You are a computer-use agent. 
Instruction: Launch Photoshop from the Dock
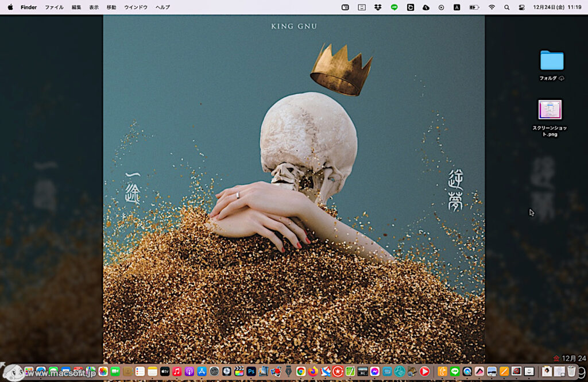pos(252,372)
